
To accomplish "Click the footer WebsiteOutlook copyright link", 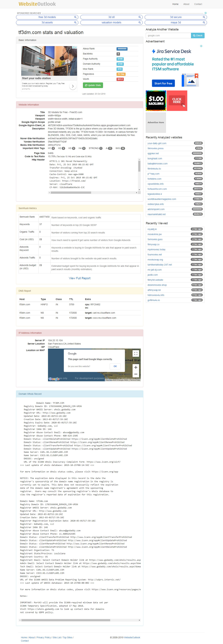I will click(x=132, y=637).
